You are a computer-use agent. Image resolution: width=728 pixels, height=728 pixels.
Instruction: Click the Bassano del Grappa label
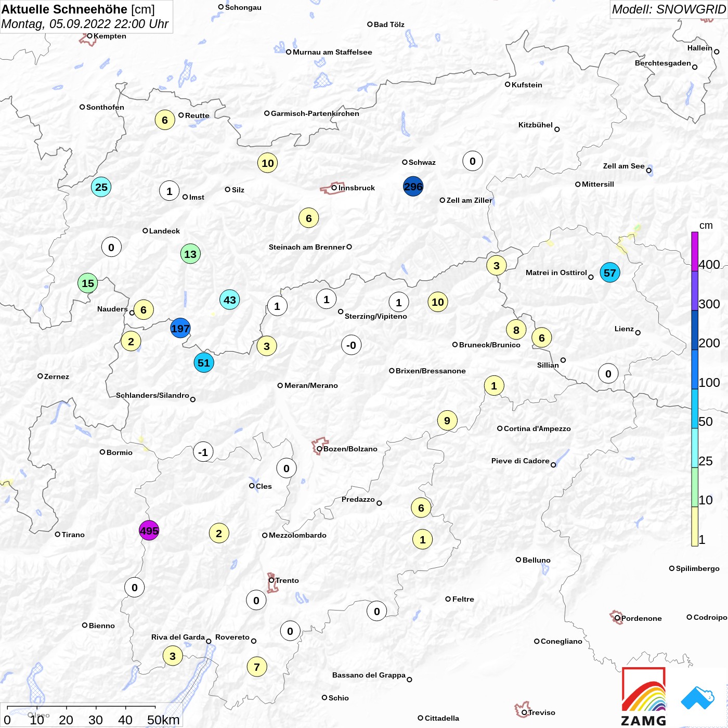pos(369,675)
